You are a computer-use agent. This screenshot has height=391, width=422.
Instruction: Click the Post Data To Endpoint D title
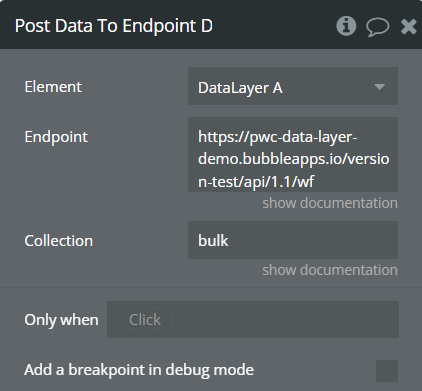click(x=114, y=26)
